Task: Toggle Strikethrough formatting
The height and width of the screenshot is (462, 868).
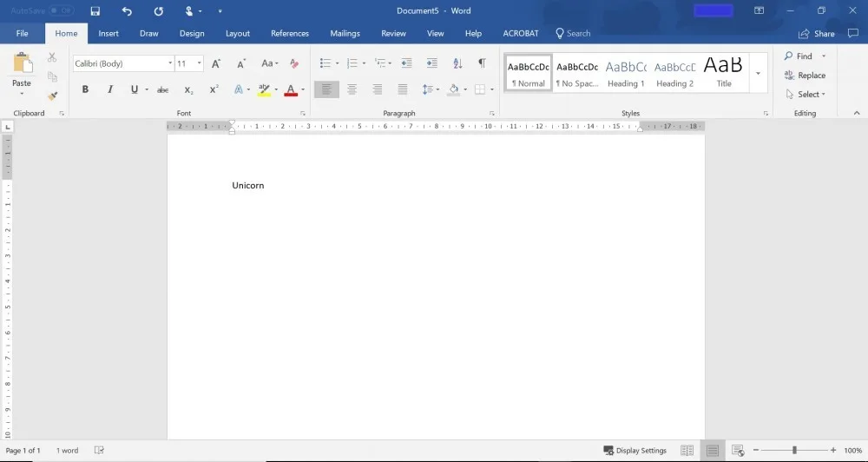Action: click(163, 89)
